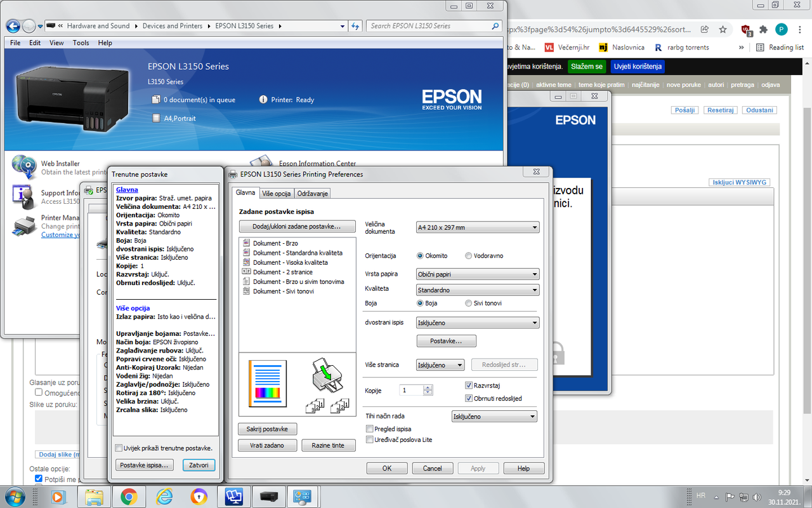
Task: Open Tools menu in printer window
Action: 81,43
